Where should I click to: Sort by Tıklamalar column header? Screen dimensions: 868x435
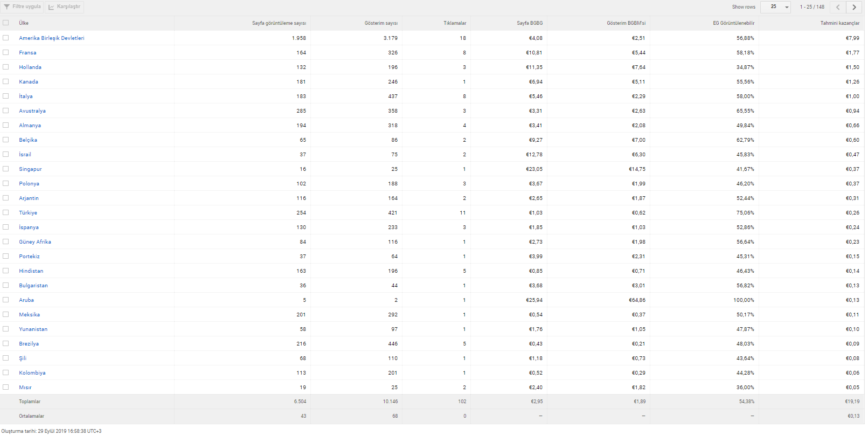pyautogui.click(x=455, y=23)
